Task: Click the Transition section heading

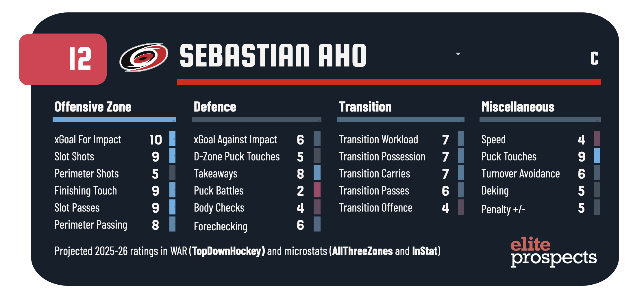Action: pyautogui.click(x=365, y=107)
